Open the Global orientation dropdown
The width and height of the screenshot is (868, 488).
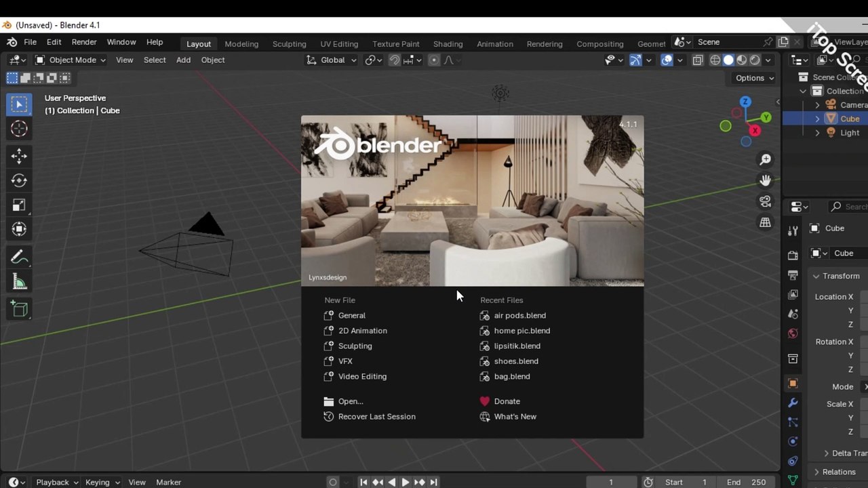332,60
